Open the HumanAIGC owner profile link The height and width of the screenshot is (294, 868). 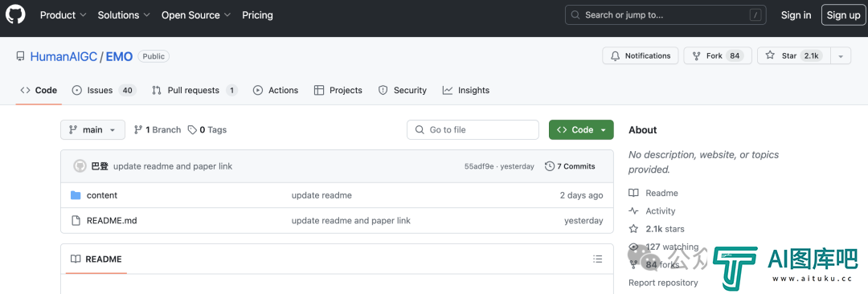click(x=63, y=56)
